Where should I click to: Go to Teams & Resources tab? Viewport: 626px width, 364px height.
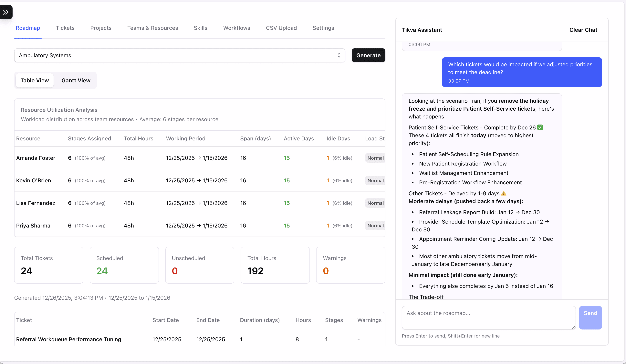(x=152, y=28)
